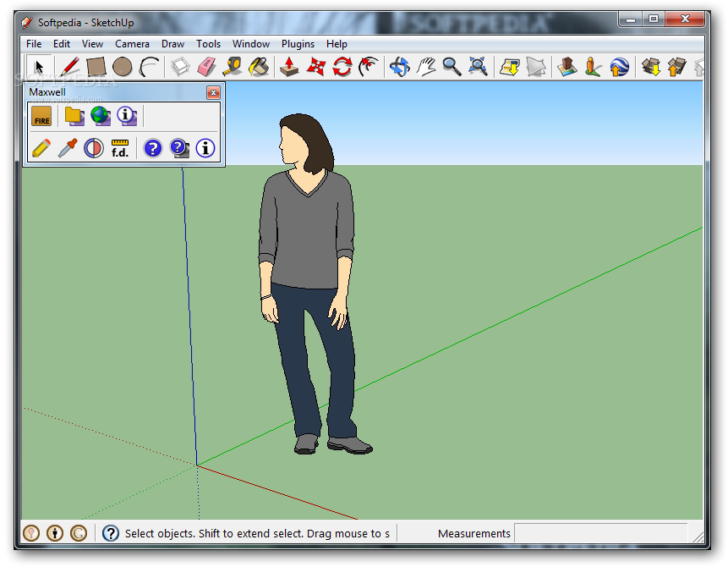Image resolution: width=728 pixels, height=567 pixels.
Task: Click lower-row Maxwell info icon
Action: tap(205, 148)
